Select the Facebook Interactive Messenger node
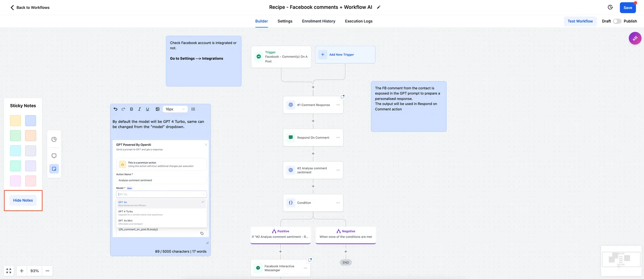Viewport: 644px width, 279px height. point(281,268)
